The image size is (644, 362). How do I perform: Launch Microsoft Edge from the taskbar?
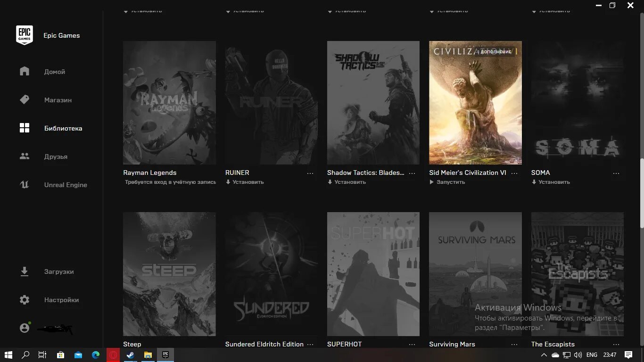click(96, 354)
